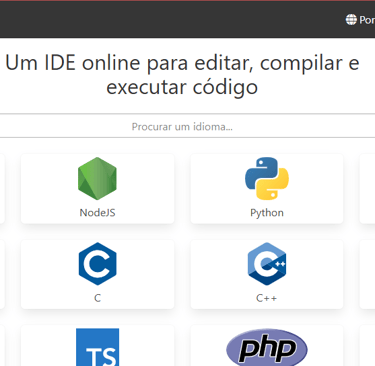
Task: Click the Um IDE online heading
Action: click(182, 75)
